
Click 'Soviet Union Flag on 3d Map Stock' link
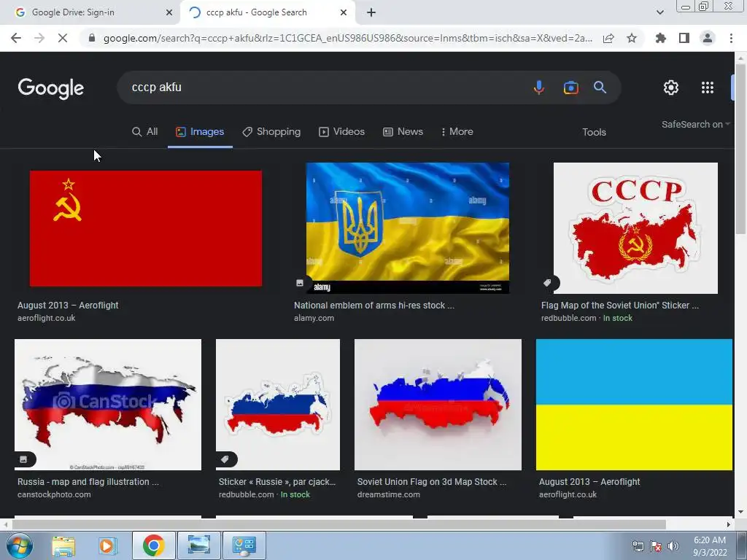tap(432, 482)
